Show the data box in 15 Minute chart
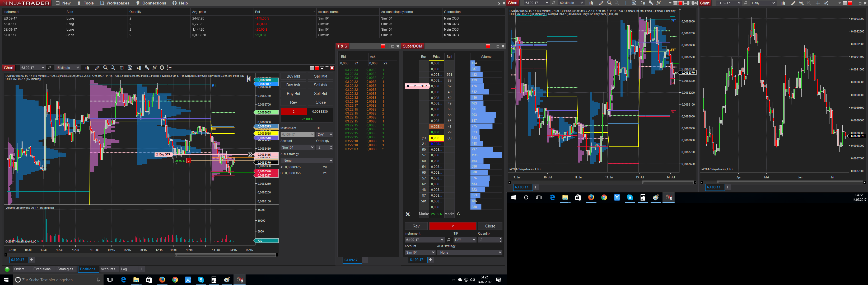 click(x=130, y=68)
